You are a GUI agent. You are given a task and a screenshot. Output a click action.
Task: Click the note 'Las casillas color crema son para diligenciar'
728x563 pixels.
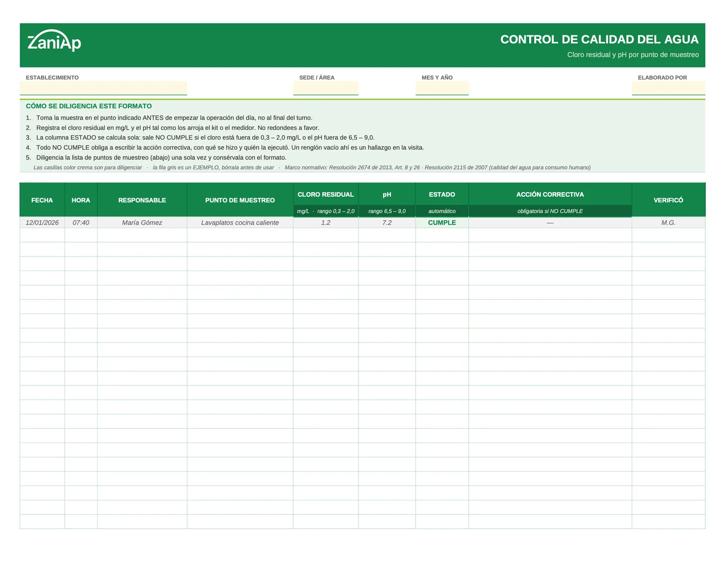click(x=88, y=167)
